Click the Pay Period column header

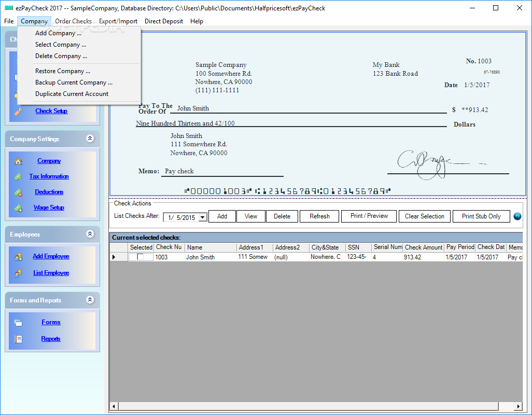click(x=460, y=247)
